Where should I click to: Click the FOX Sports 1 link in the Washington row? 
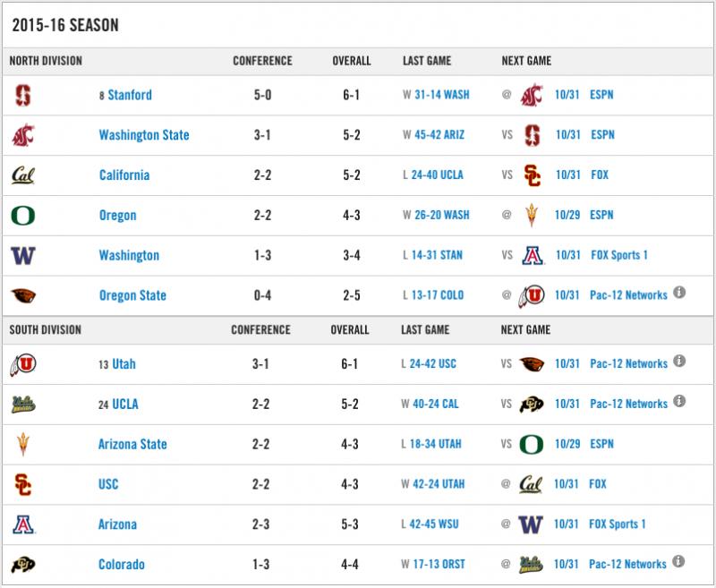(619, 255)
